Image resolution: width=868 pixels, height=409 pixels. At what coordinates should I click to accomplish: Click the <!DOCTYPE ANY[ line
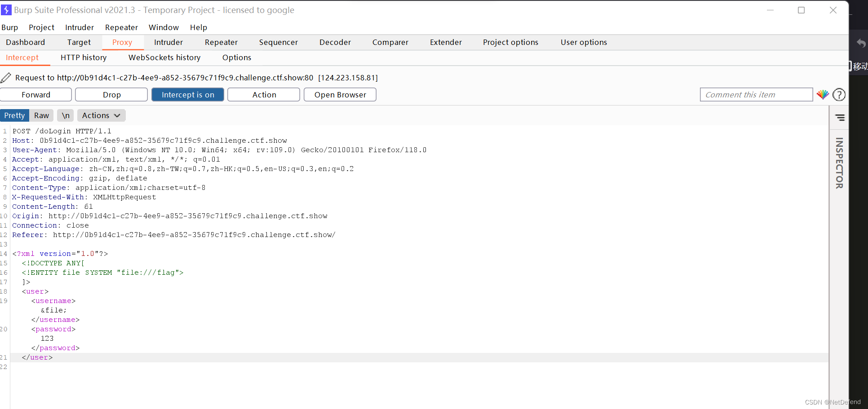click(53, 263)
